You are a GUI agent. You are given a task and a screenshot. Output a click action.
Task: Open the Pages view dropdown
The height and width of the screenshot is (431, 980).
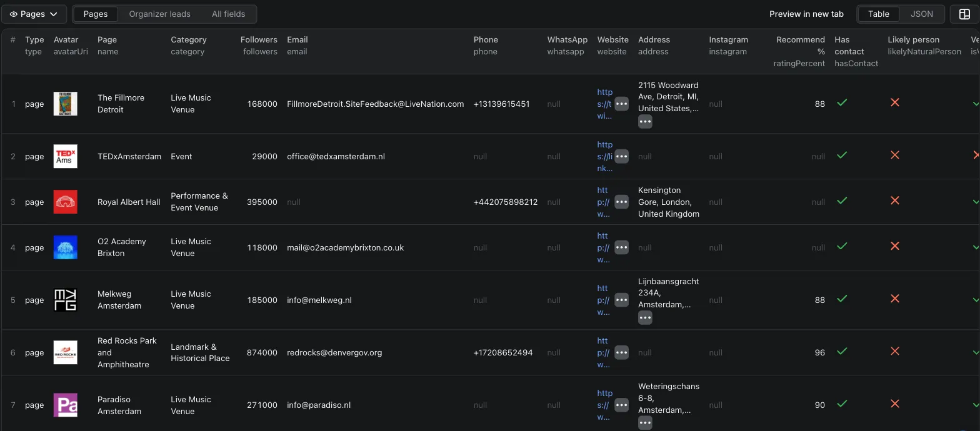(x=34, y=14)
